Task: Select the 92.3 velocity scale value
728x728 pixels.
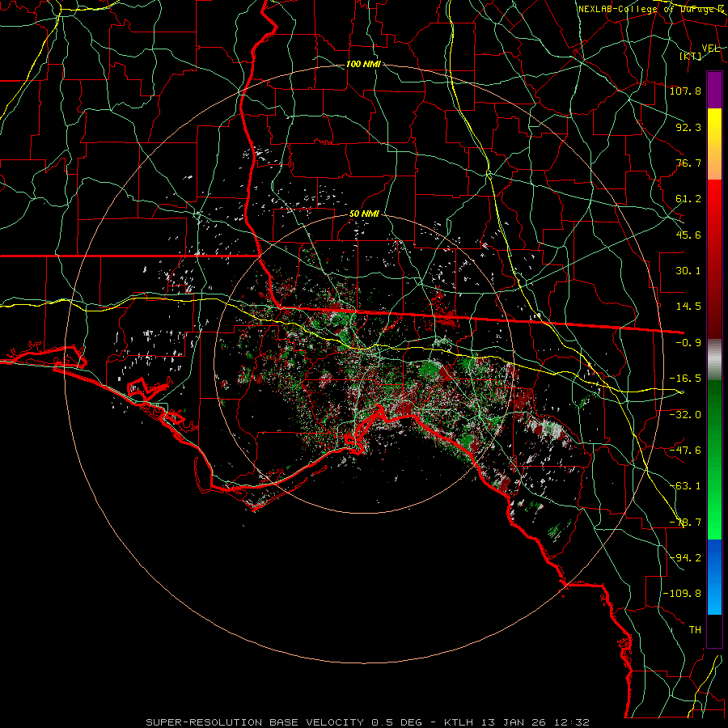Action: [x=688, y=127]
